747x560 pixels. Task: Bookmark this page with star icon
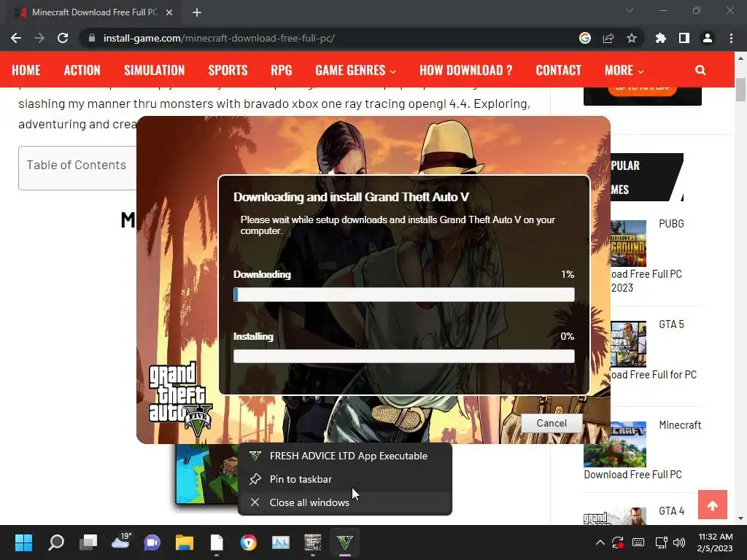pos(632,38)
